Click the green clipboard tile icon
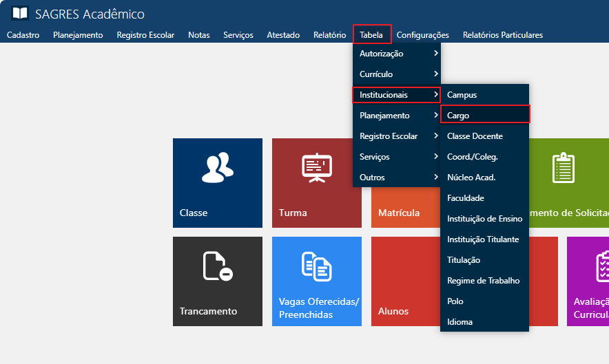609x364 pixels. (563, 168)
